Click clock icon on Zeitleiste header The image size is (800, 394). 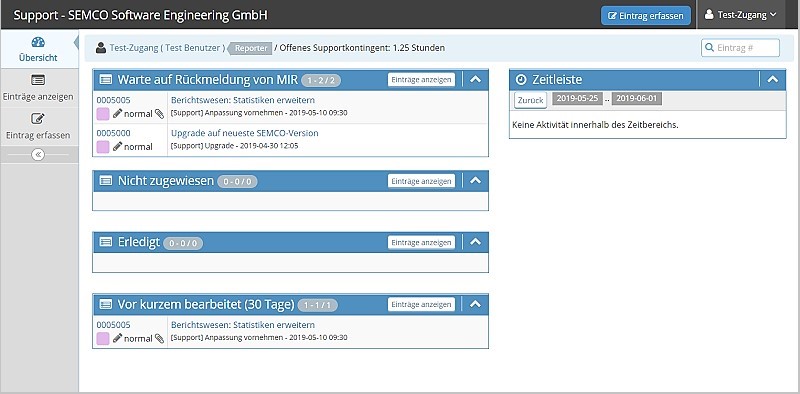[521, 80]
